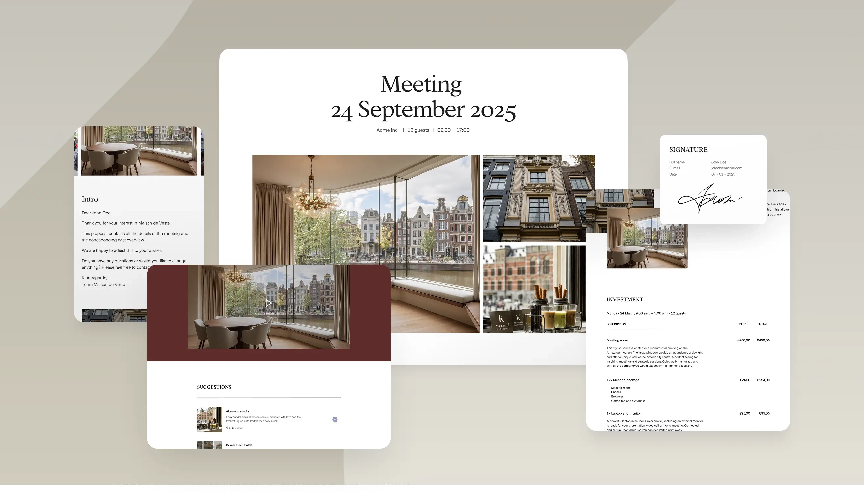Select the 12x Meeting package line item

(623, 380)
